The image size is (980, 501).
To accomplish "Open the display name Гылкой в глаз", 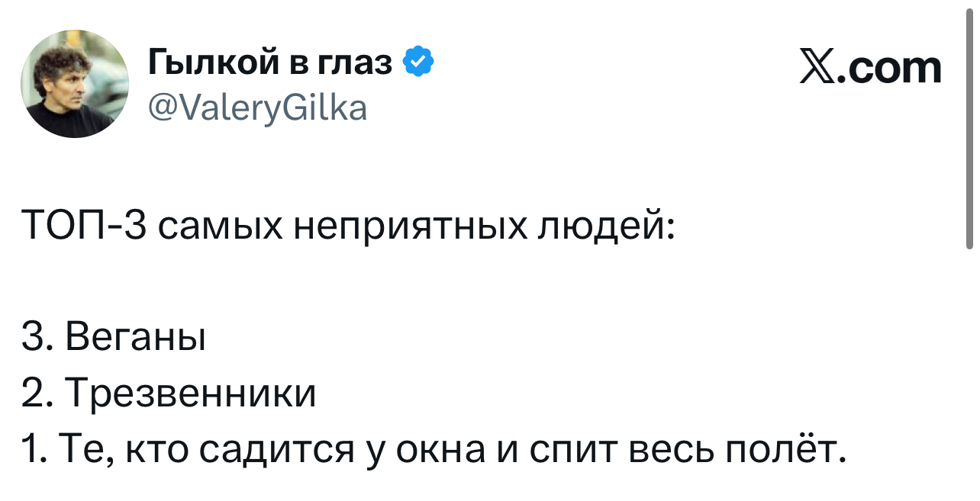I will [270, 64].
